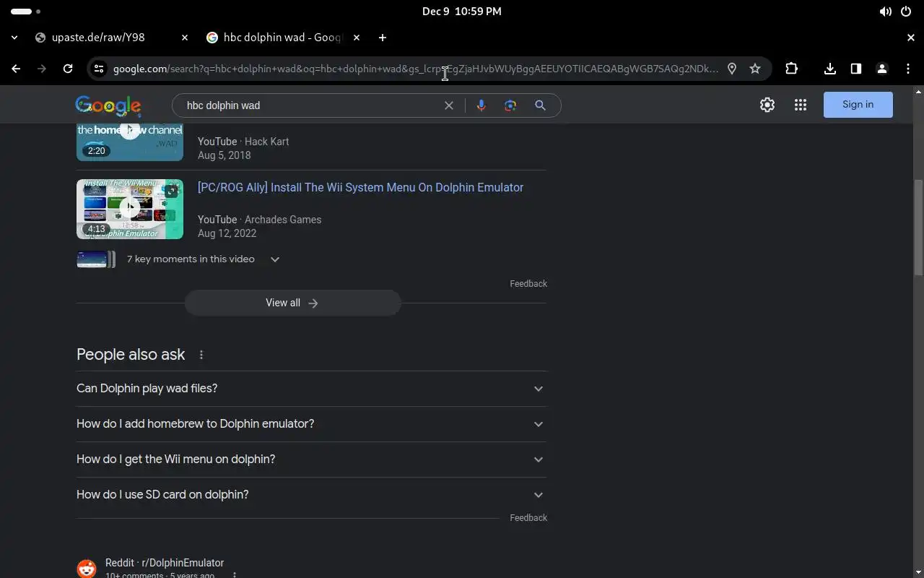924x578 pixels.
Task: Expand Can Dolphin play wad files
Action: [311, 389]
